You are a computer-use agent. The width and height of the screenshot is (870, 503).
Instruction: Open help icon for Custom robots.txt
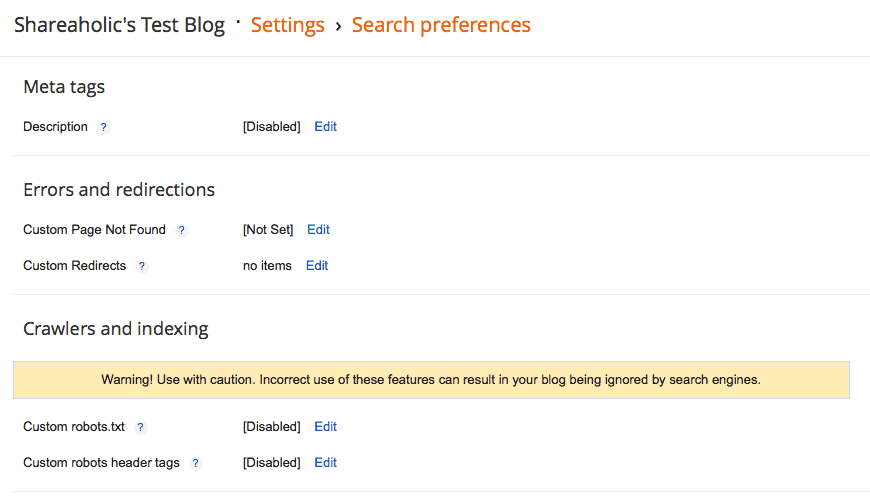(140, 428)
